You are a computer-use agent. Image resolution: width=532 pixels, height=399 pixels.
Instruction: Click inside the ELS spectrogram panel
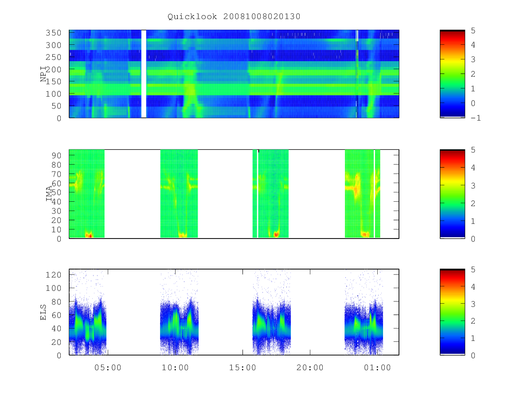pos(234,312)
